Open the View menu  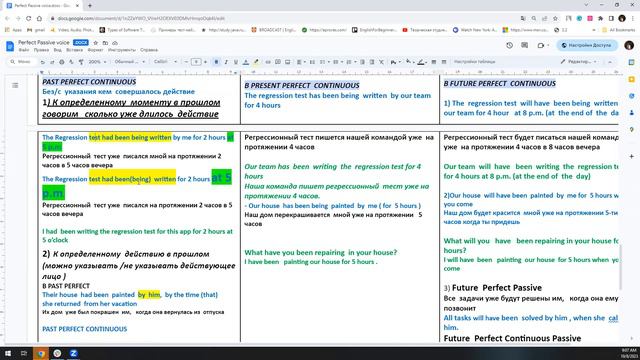[x=58, y=50]
